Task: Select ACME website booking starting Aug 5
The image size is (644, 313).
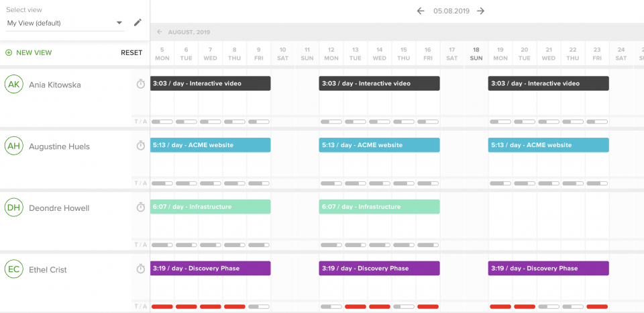Action: click(210, 145)
